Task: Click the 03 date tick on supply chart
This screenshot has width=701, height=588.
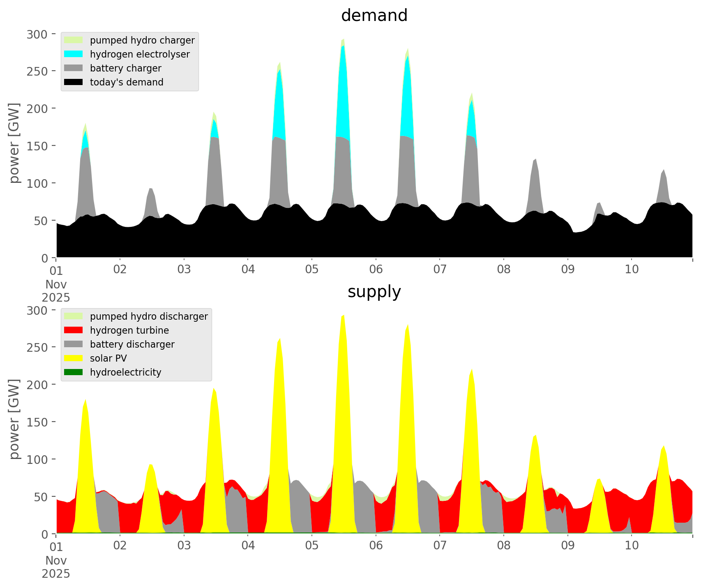Action: 184,546
